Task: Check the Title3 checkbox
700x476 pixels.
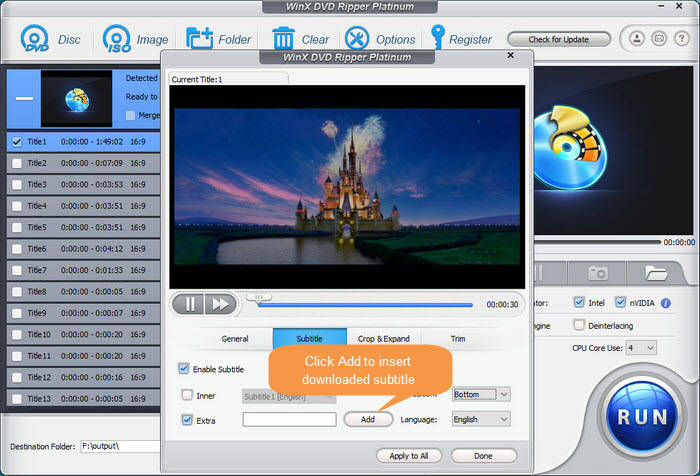Action: coord(17,184)
